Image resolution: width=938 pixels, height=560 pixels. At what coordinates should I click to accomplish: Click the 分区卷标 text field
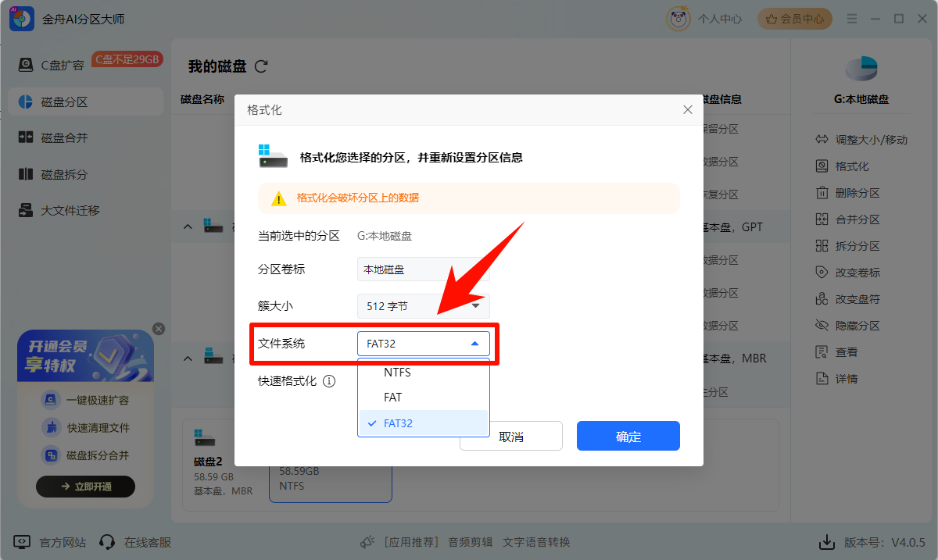[423, 270]
